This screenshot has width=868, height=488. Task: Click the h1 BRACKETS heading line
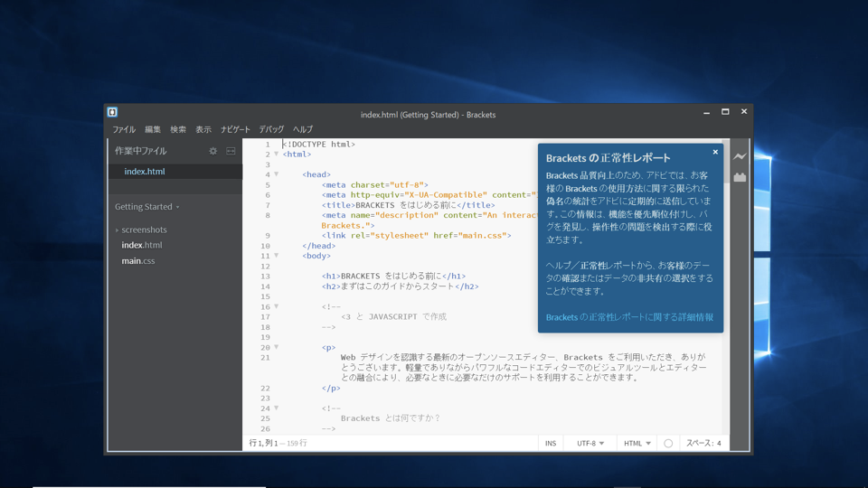click(393, 277)
